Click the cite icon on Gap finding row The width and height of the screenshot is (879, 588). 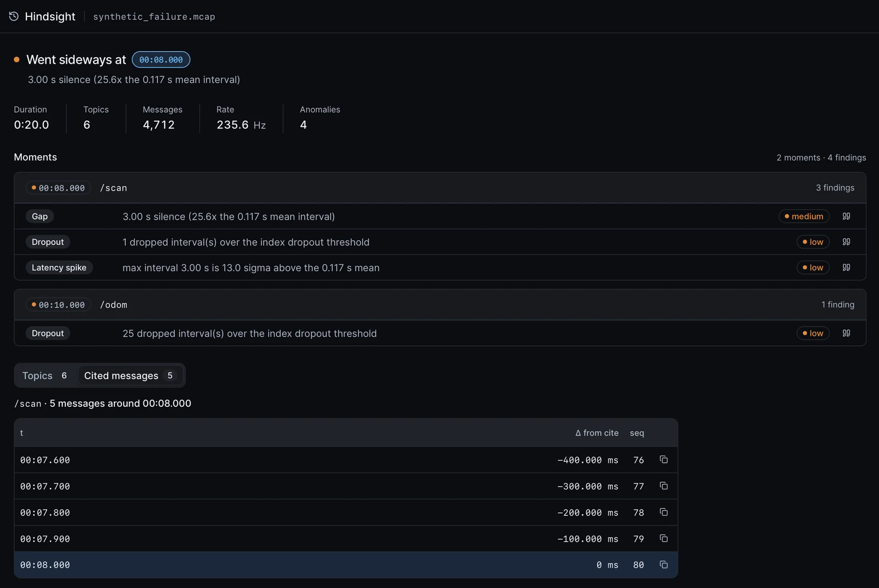pos(846,216)
